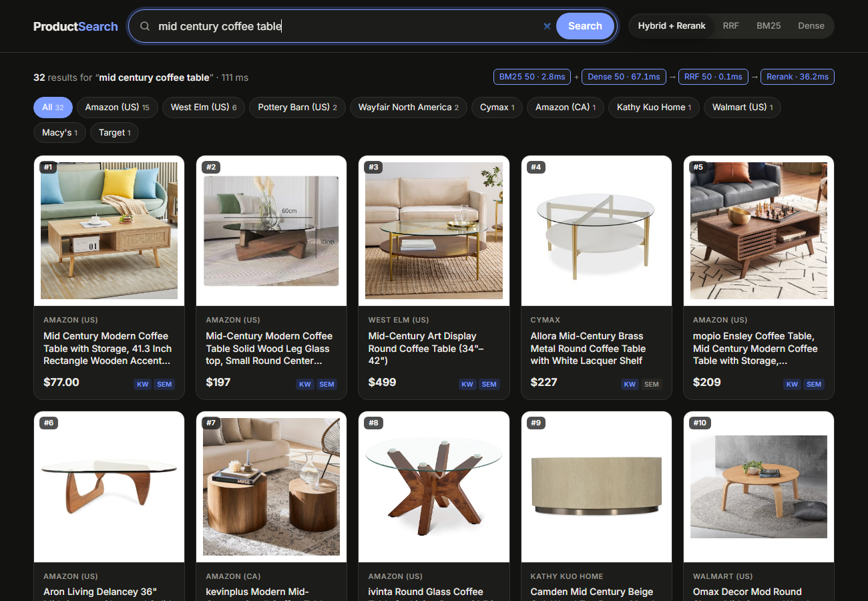Open the #2 glass top coffee table image
868x601 pixels.
point(271,231)
